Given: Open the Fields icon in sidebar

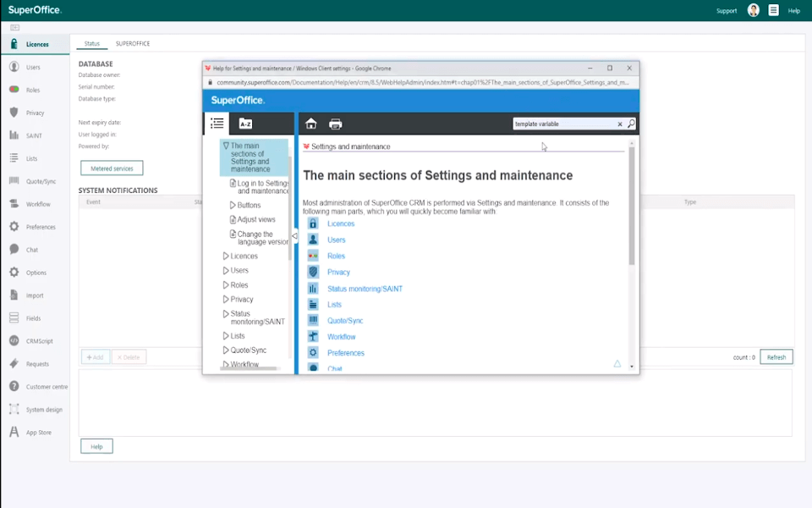Looking at the screenshot, I should tap(14, 317).
